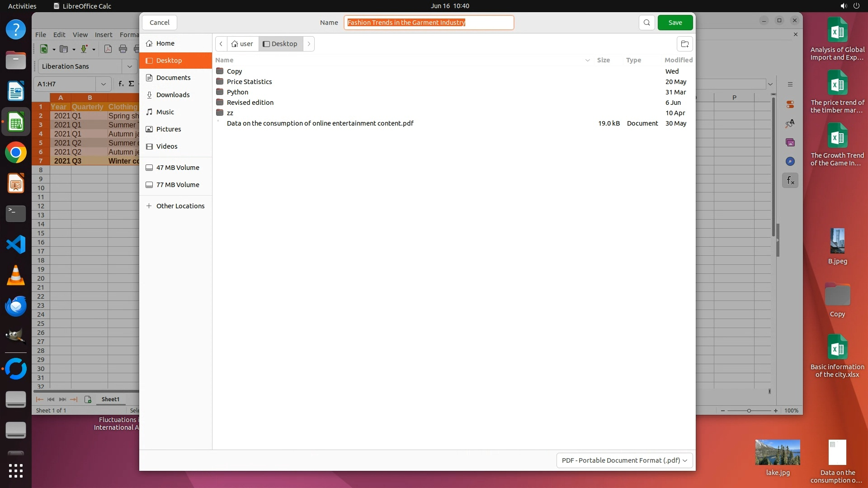This screenshot has height=488, width=868.
Task: Select Documents in the places sidebar
Action: pyautogui.click(x=173, y=78)
